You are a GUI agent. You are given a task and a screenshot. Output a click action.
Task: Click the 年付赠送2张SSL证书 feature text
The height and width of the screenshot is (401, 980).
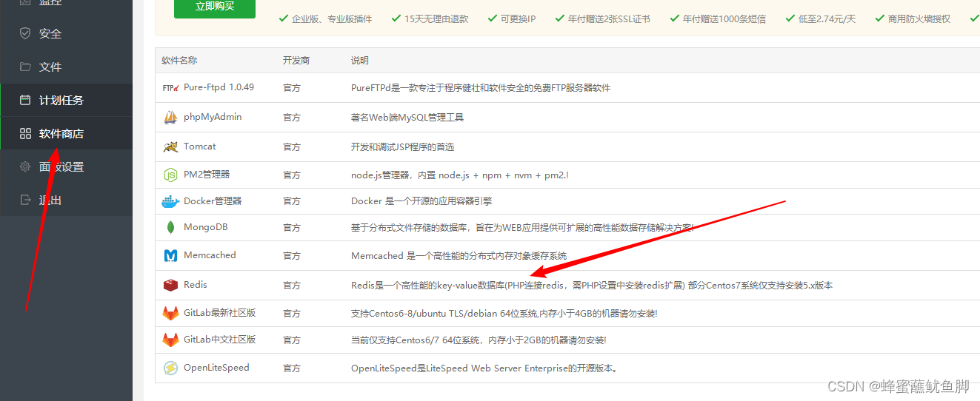coord(609,19)
